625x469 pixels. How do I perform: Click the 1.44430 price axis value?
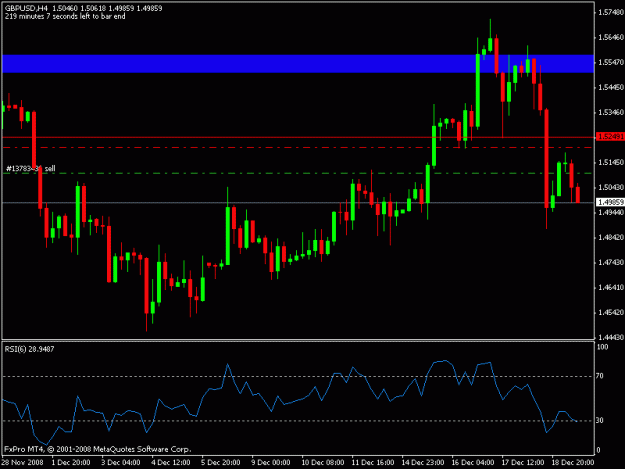(611, 338)
